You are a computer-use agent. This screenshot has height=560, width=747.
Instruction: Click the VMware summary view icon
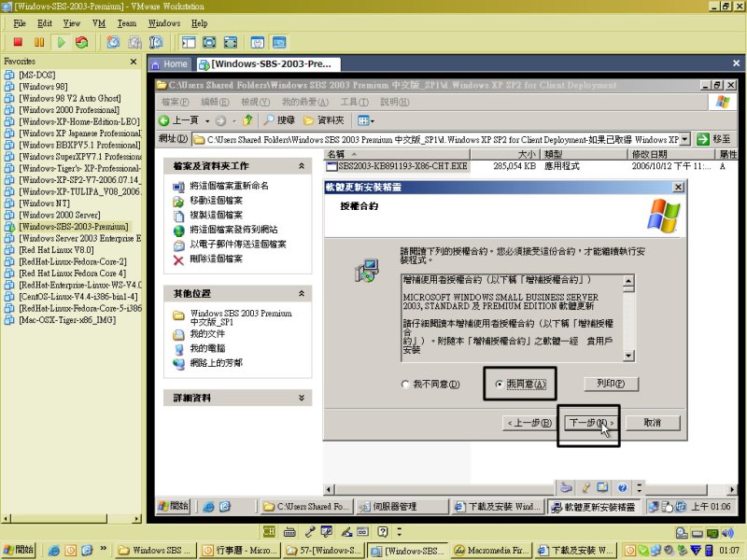[x=258, y=42]
